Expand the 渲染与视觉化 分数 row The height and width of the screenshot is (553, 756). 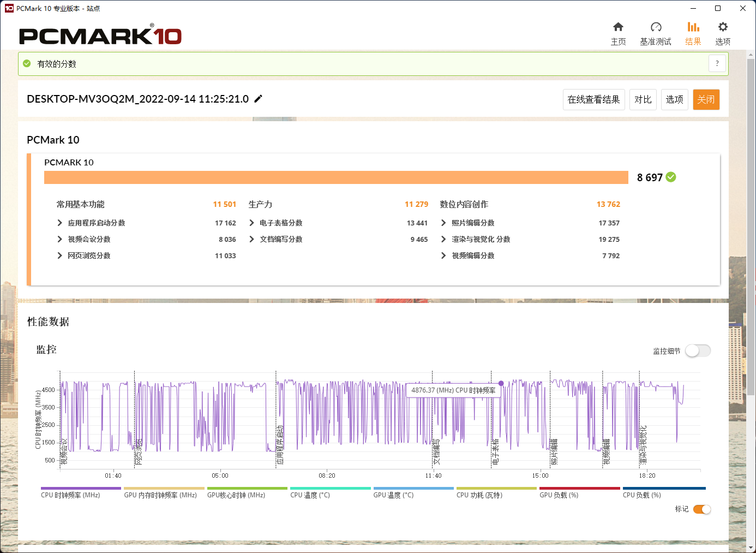click(x=443, y=239)
